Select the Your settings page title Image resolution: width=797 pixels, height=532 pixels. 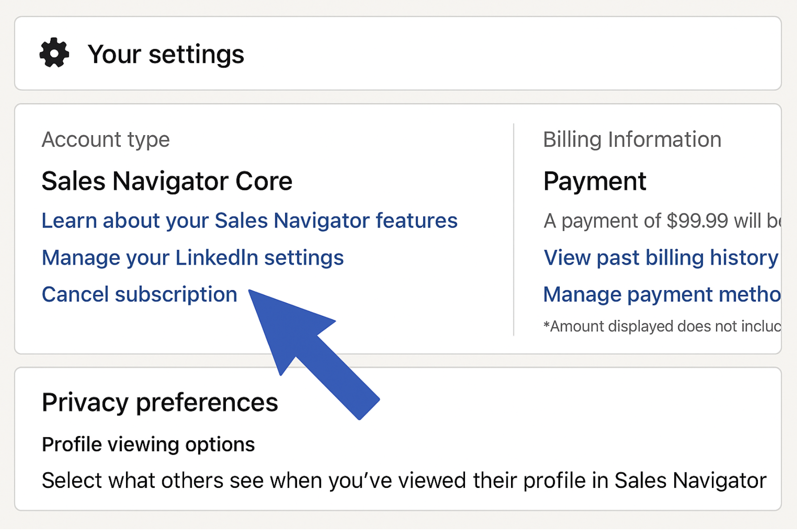166,54
